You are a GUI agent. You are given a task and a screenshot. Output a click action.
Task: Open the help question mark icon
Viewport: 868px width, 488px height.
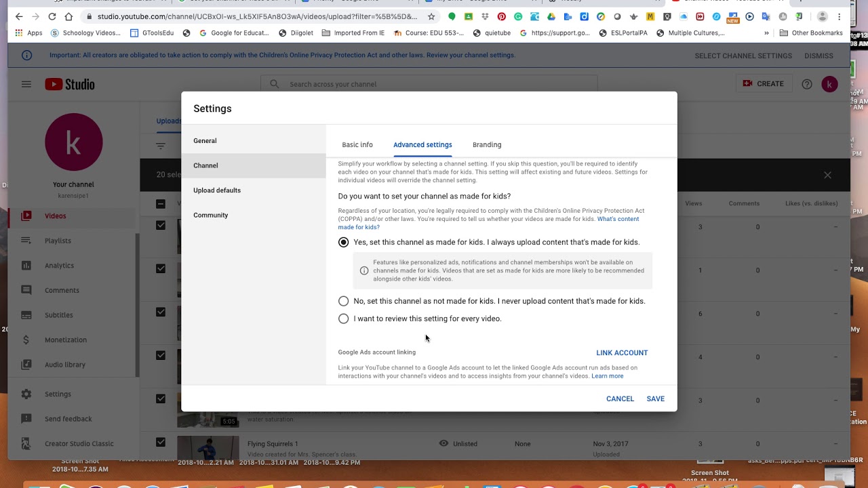click(807, 84)
